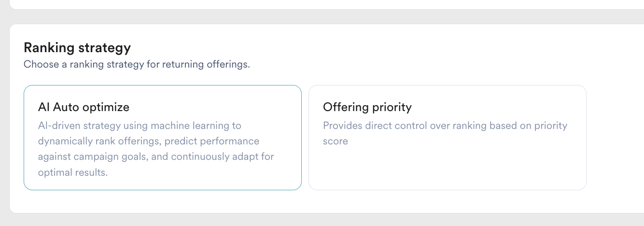
Task: Click the "Provides direct control" description text
Action: coord(444,126)
